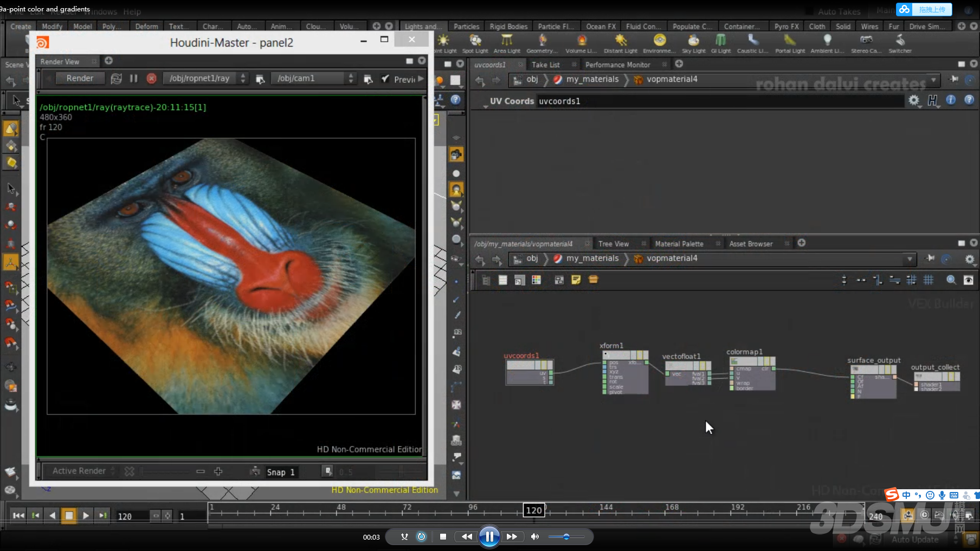Select the Distant Light shelf tool
The height and width of the screenshot is (551, 980).
click(621, 43)
